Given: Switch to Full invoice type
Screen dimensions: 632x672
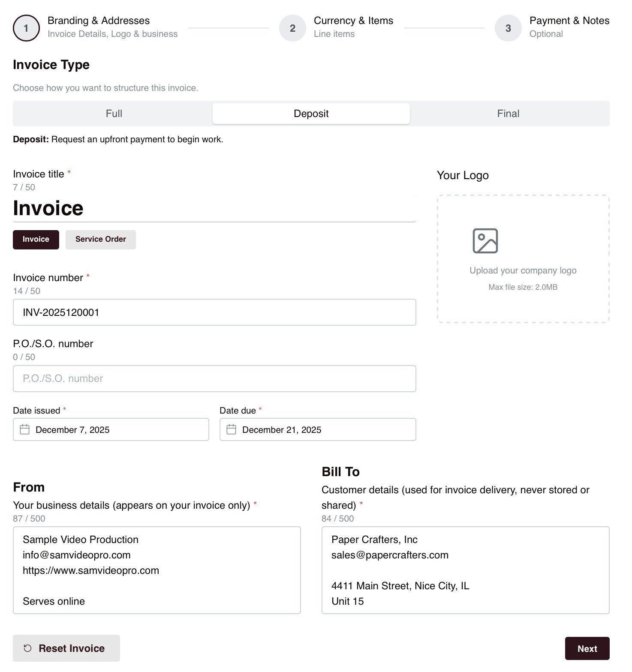Looking at the screenshot, I should 114,113.
